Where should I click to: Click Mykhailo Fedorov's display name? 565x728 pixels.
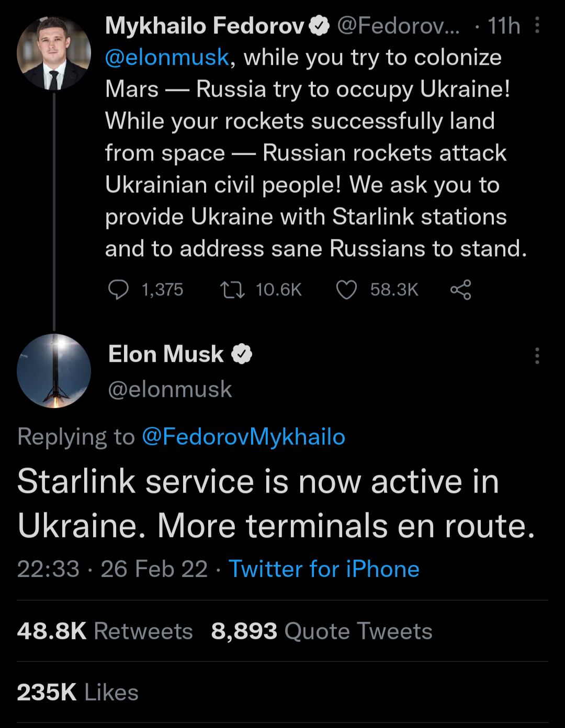[x=205, y=26]
